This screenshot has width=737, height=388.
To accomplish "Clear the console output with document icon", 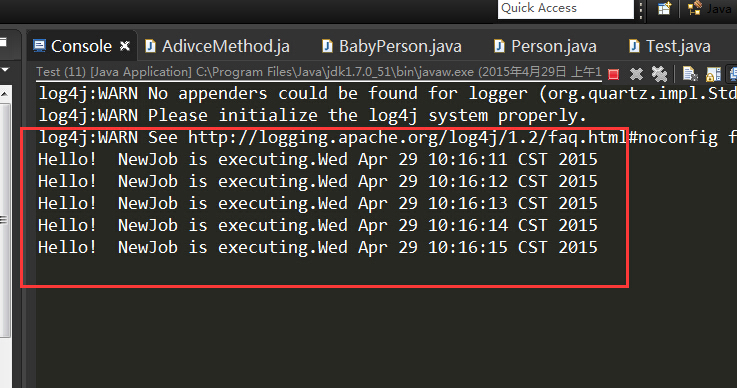I will click(x=690, y=74).
